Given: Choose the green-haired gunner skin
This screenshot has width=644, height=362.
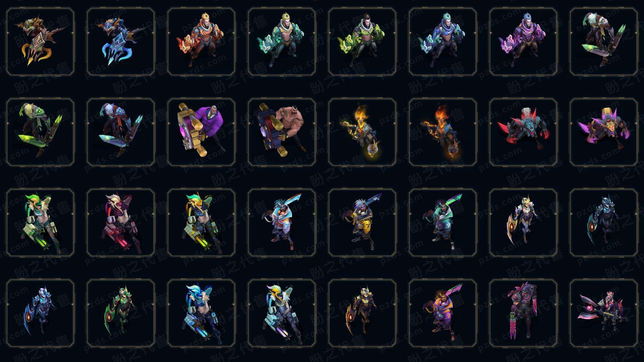Looking at the screenshot, I should 40,223.
